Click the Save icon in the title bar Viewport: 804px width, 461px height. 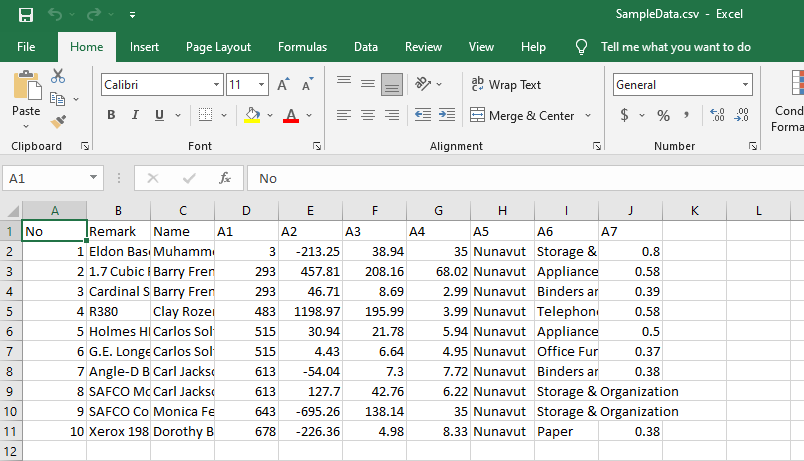click(26, 15)
